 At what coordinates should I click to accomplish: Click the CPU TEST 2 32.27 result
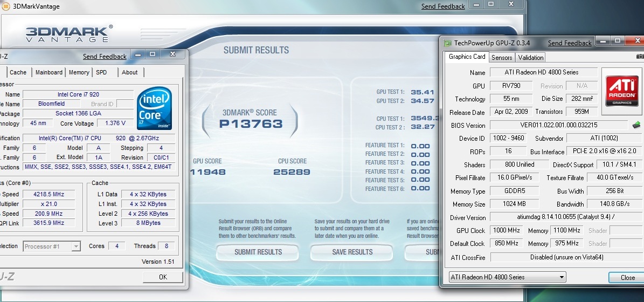[x=422, y=127]
